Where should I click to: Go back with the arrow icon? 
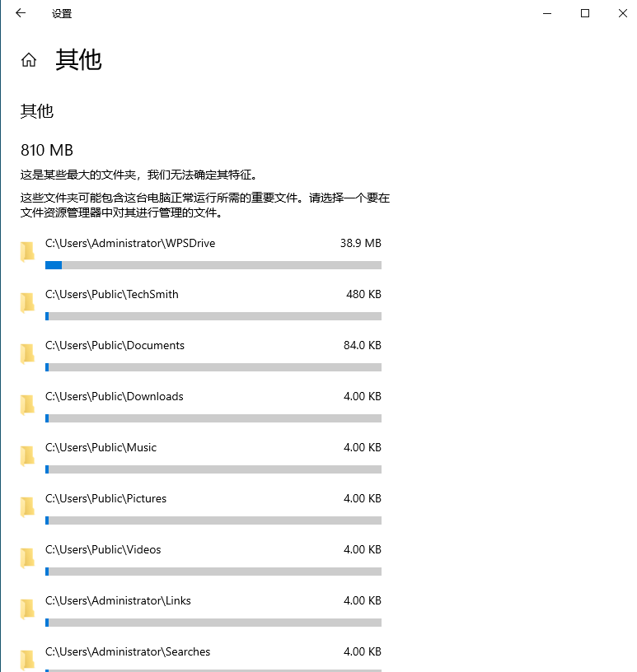point(21,13)
